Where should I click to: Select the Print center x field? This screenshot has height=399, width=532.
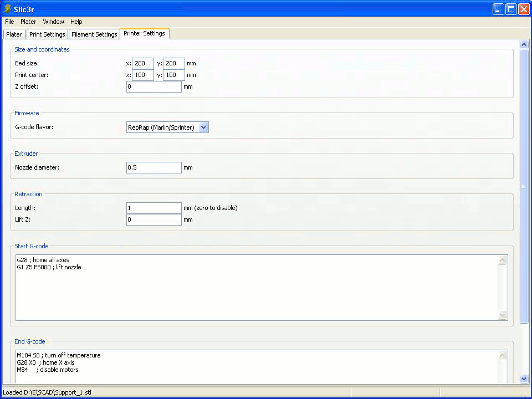click(x=143, y=75)
